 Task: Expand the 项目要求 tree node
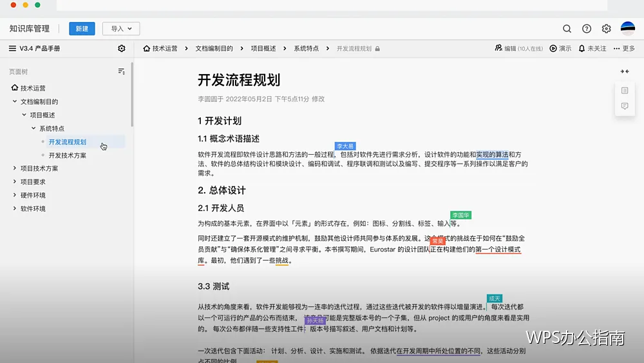pyautogui.click(x=15, y=182)
